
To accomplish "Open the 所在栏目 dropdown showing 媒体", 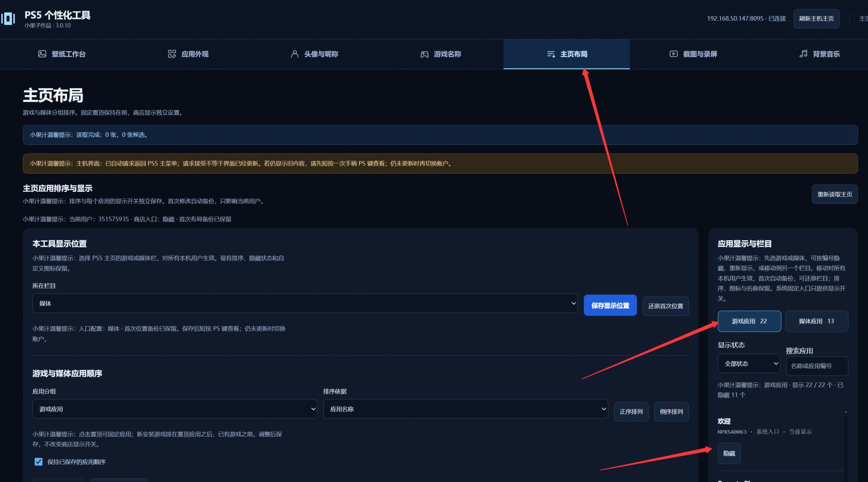I will pyautogui.click(x=305, y=303).
